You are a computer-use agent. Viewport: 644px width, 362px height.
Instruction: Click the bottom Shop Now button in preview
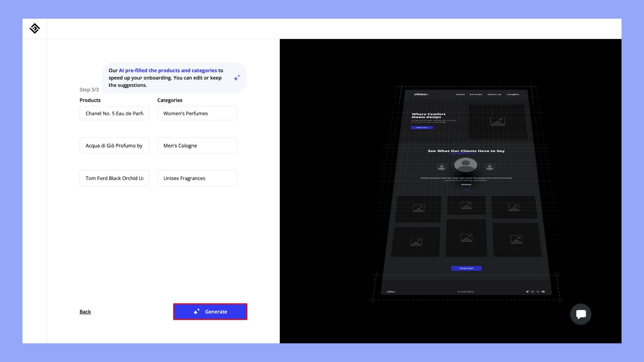pos(466,268)
